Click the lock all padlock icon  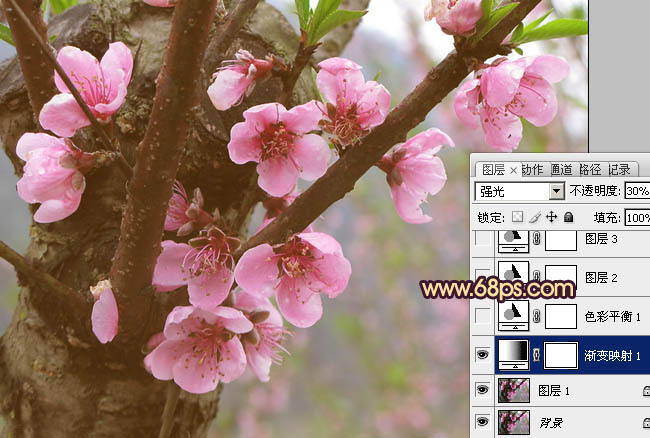point(568,217)
